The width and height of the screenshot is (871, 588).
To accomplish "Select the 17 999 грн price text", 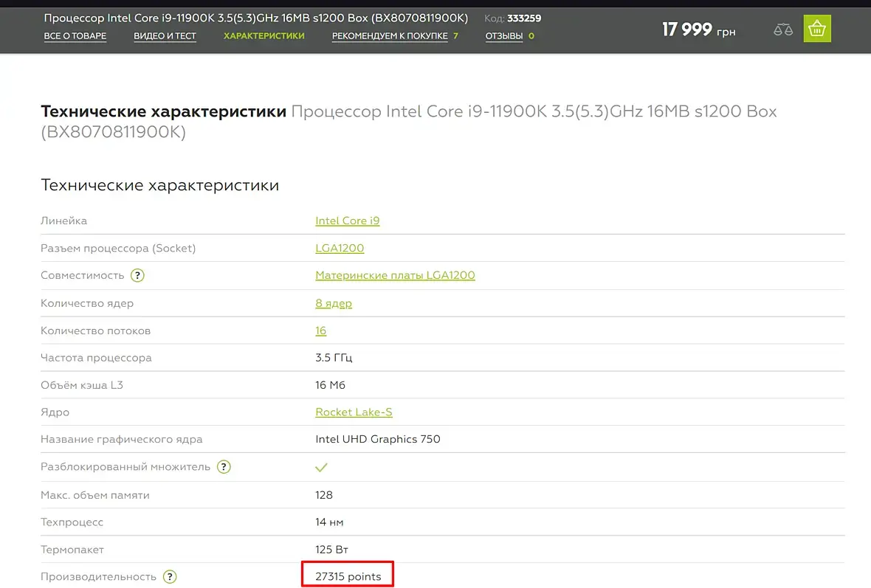I will (698, 30).
